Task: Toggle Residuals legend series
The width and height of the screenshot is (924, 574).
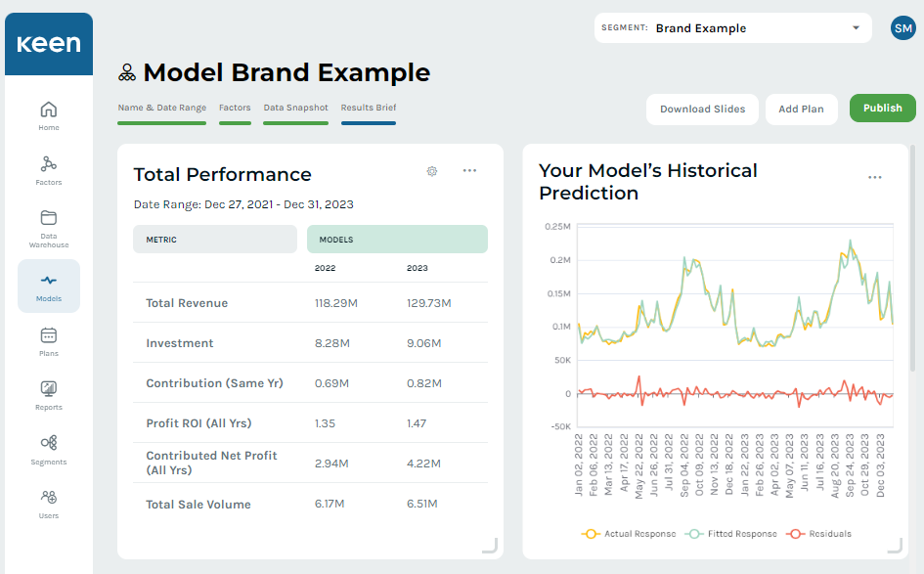Action: 819,534
